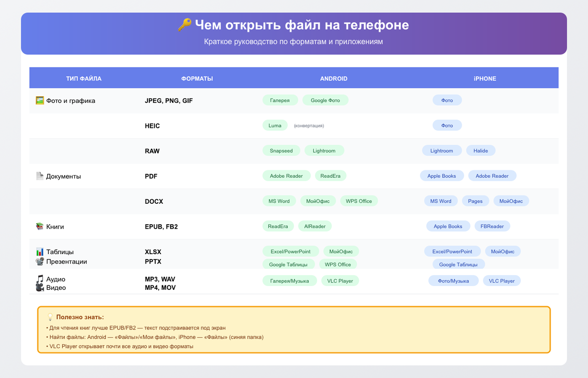Select the iPhone VLC Player chip

(x=502, y=281)
